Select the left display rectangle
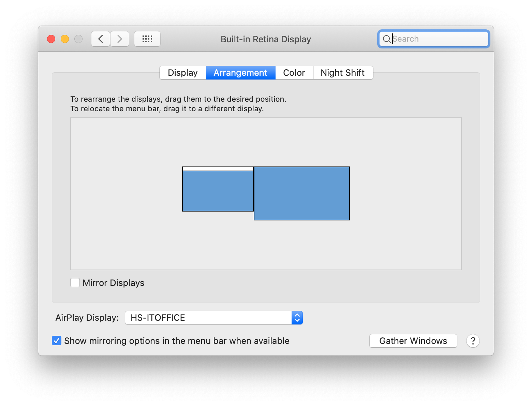Viewport: 532px width, 406px height. tap(218, 190)
